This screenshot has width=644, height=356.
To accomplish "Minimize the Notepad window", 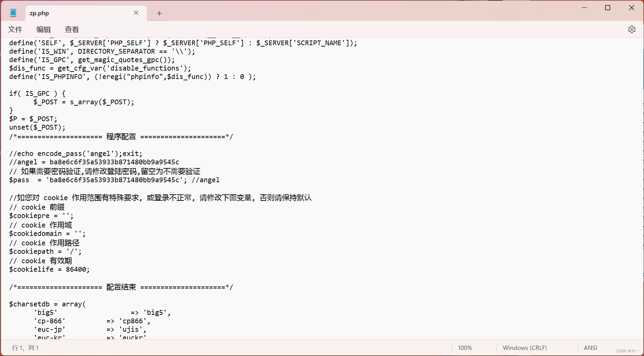I will coord(585,8).
